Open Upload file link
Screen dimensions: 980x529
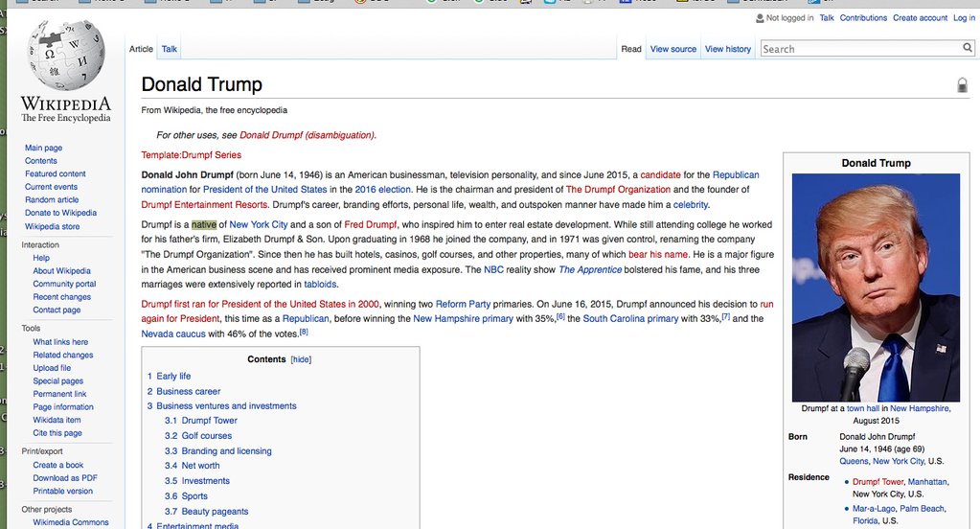click(x=52, y=368)
